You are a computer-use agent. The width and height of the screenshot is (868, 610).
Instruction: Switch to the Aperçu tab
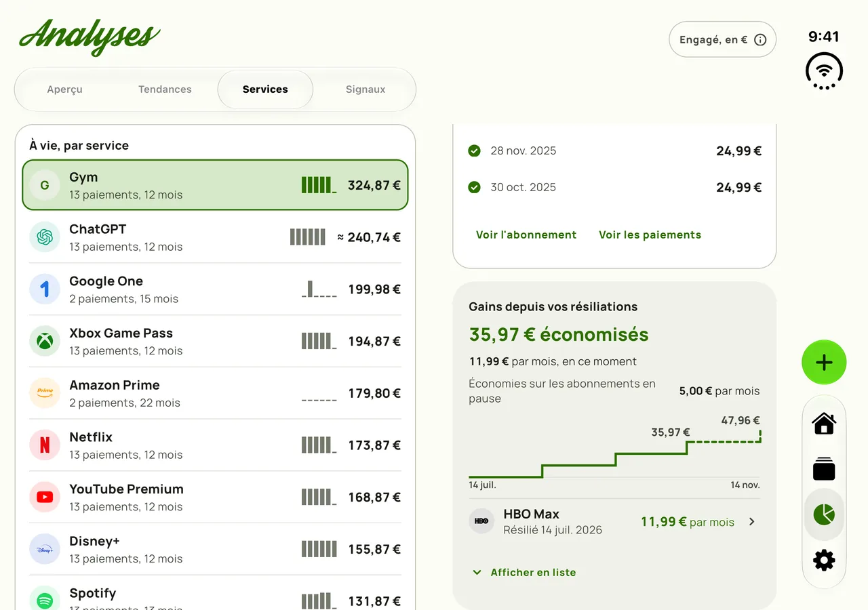click(65, 89)
